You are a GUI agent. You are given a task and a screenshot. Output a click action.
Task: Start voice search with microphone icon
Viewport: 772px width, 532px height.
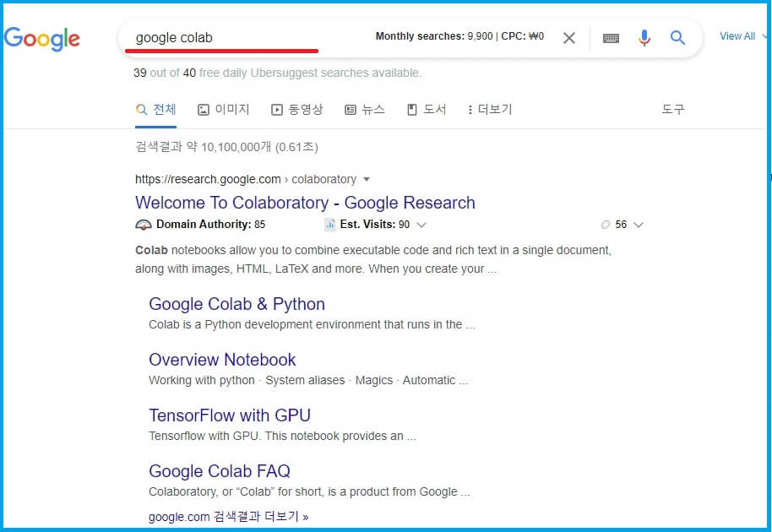644,38
